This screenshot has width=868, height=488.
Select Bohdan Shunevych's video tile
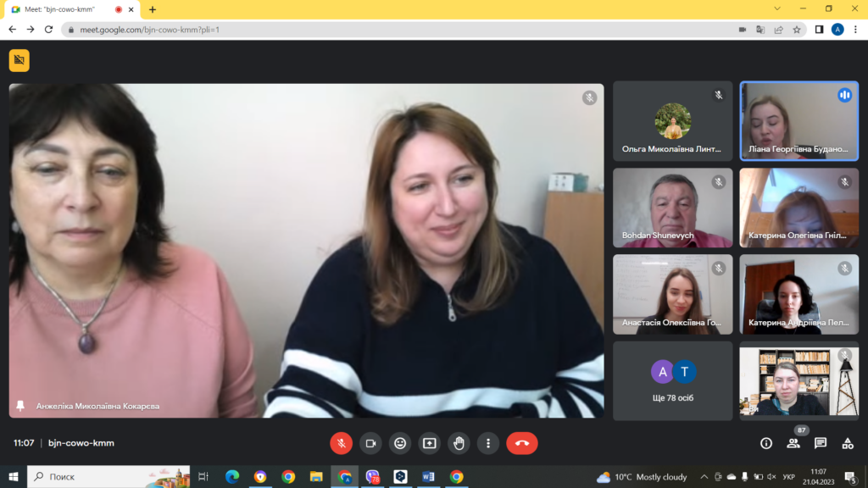(x=673, y=208)
